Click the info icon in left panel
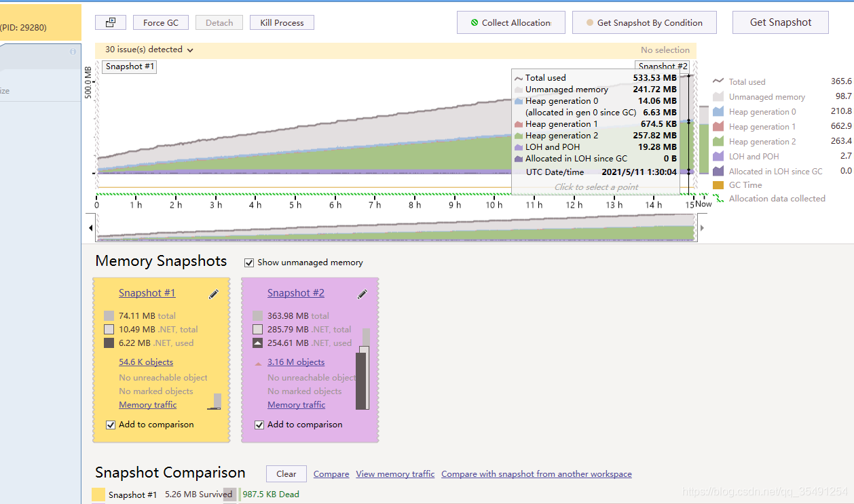The height and width of the screenshot is (504, 854). 73,52
